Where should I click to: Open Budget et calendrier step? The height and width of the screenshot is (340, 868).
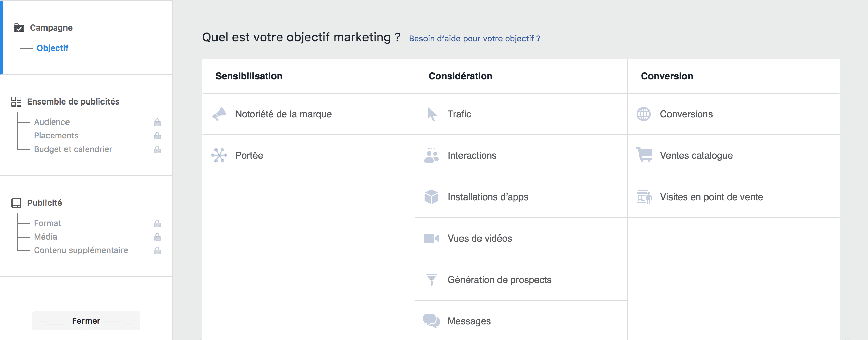[73, 149]
